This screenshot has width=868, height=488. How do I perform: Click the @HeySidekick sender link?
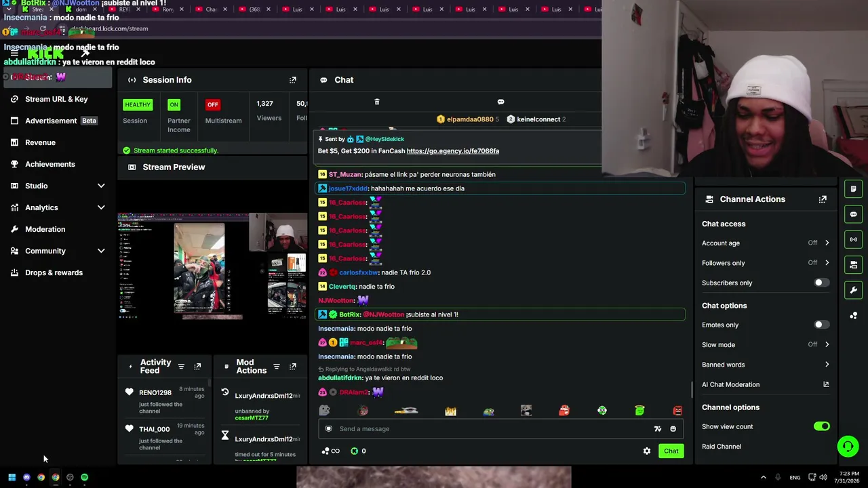click(384, 139)
